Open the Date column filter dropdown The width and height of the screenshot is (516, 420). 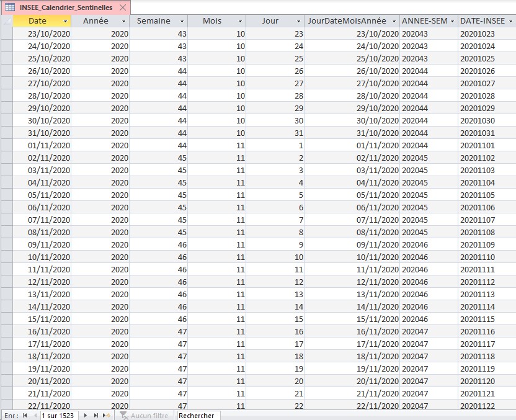65,21
